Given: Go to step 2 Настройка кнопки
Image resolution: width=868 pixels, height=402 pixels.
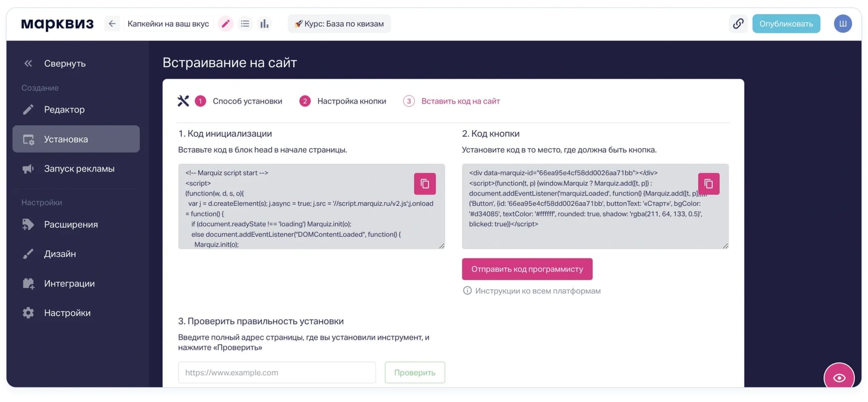Looking at the screenshot, I should pos(343,101).
